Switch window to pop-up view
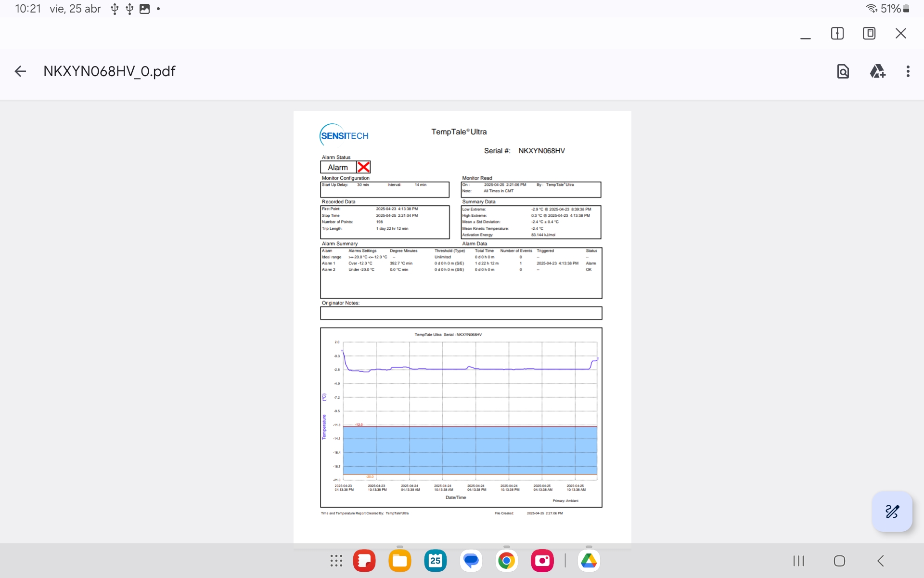The height and width of the screenshot is (578, 924). [x=869, y=33]
